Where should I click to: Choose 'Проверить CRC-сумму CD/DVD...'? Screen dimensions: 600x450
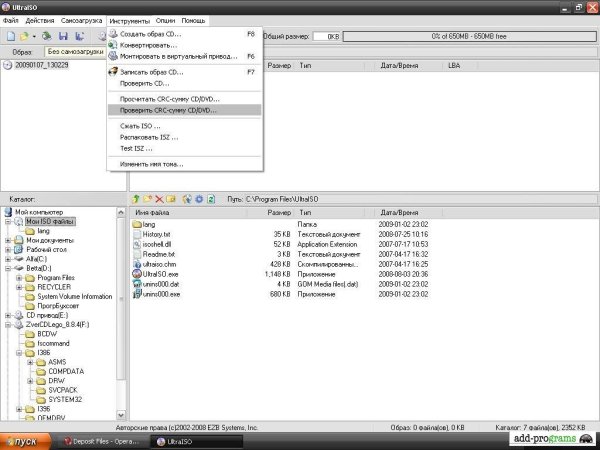[185, 110]
